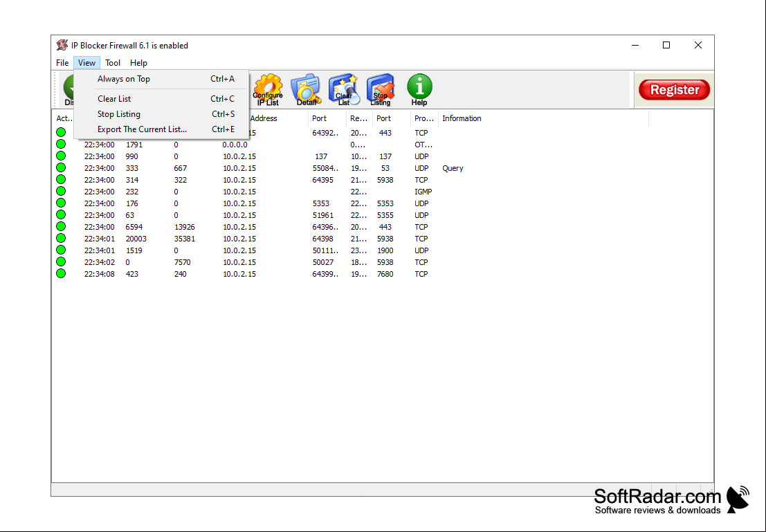This screenshot has width=766, height=532.
Task: Choose Always on Top menu entry
Action: click(162, 79)
